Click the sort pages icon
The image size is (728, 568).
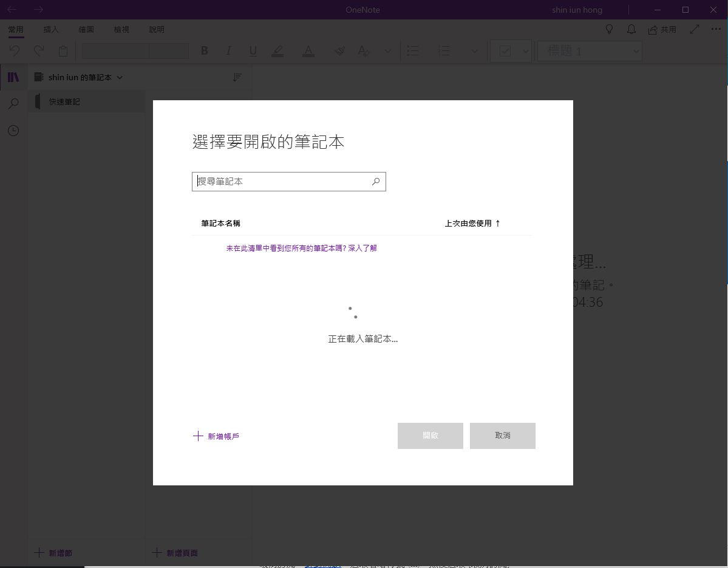click(x=237, y=77)
